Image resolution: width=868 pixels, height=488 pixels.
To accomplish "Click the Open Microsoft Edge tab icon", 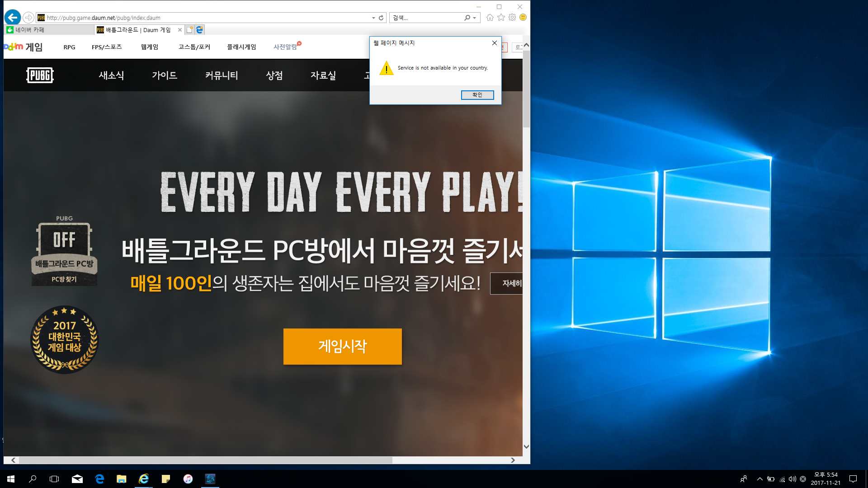I will (x=200, y=30).
